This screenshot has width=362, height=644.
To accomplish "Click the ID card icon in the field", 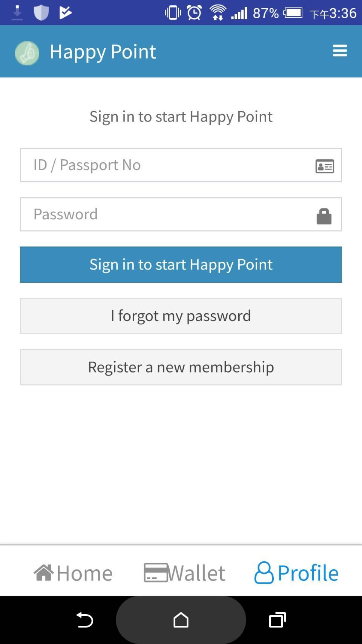I will [324, 166].
